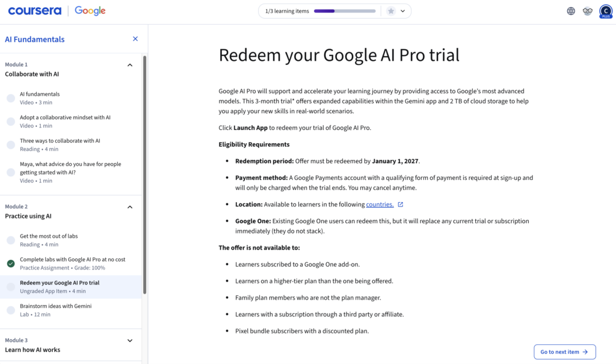Screen dimensions: 616x364
Task: Click external link icon beside countries
Action: (401, 205)
